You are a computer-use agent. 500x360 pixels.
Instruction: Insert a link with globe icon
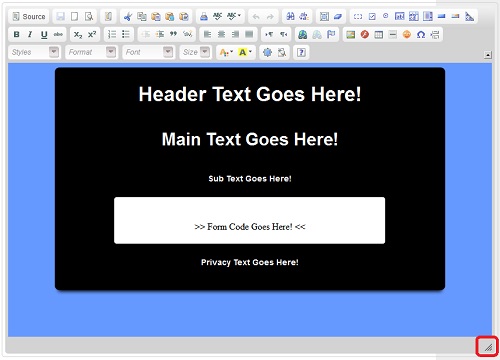303,34
